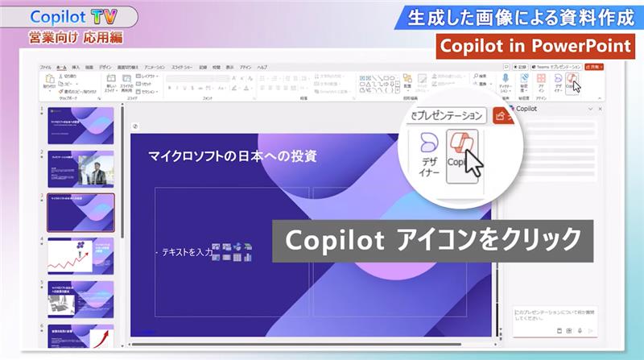This screenshot has width=644, height=360.
Task: Open the Section (セクション) dropdown
Action: click(x=147, y=92)
